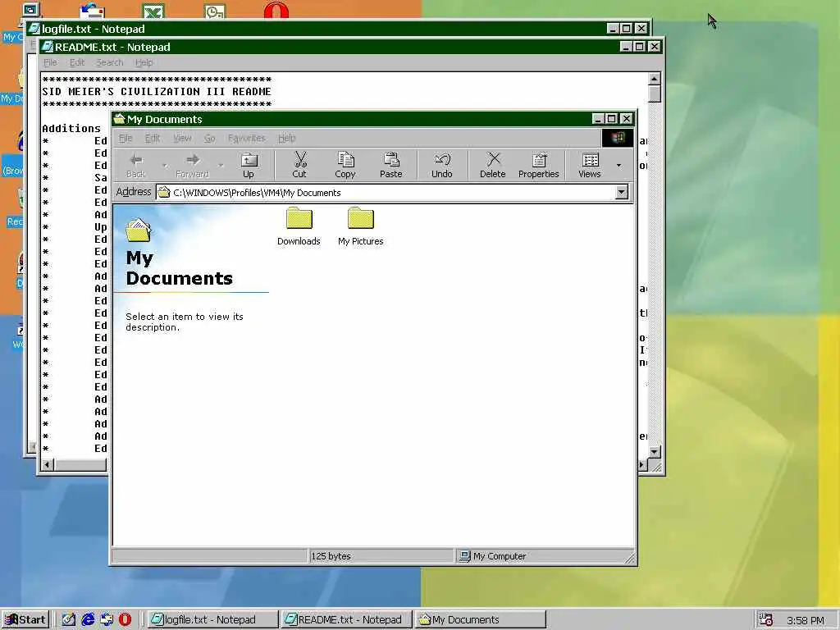The image size is (840, 630).
Task: Launch Opera from Quick Launch
Action: pyautogui.click(x=125, y=620)
